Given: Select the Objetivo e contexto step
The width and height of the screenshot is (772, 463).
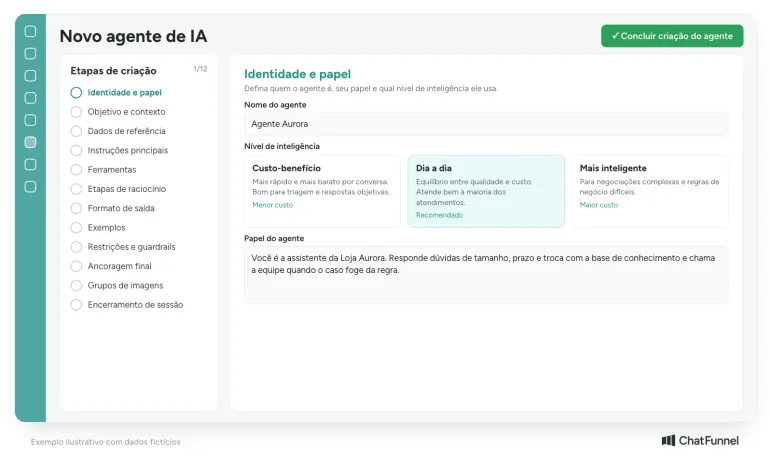Looking at the screenshot, I should click(x=118, y=112).
